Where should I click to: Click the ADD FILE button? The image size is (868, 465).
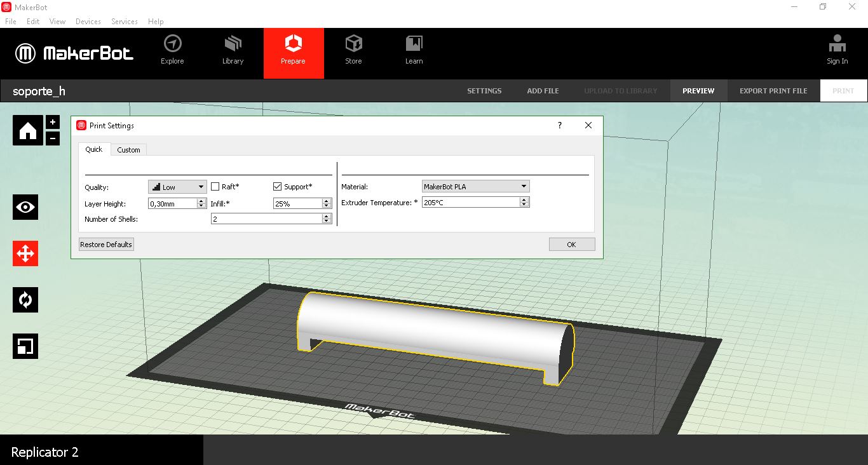(543, 91)
